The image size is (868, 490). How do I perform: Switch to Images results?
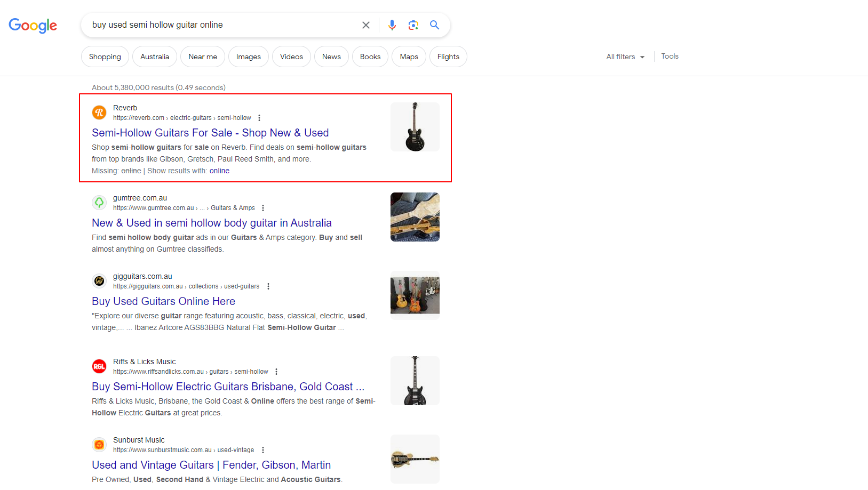249,57
